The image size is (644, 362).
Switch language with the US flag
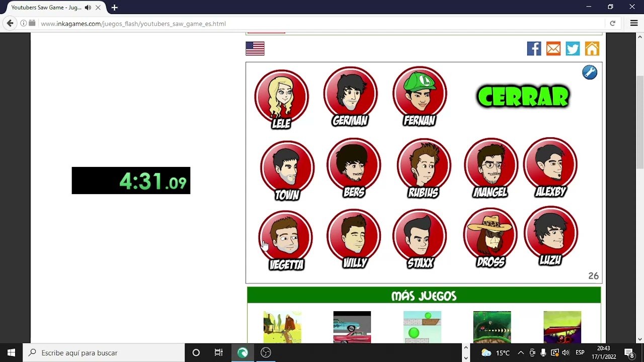pos(255,48)
